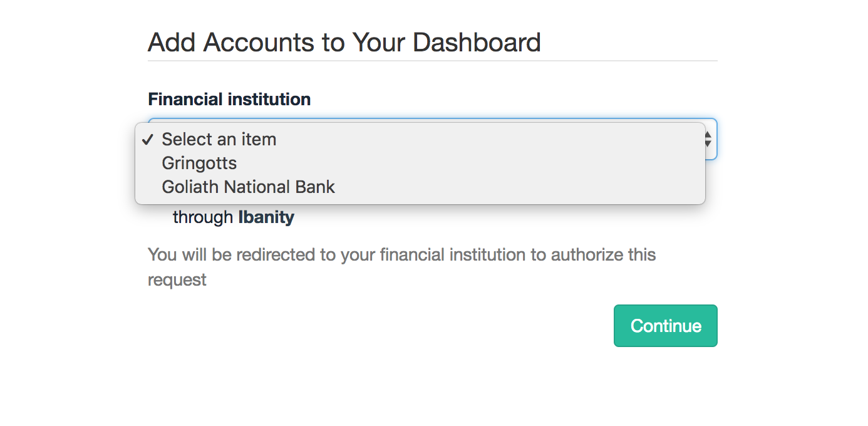Select the "Select an item" placeholder option
Viewport: 868px width, 426px height.
[x=219, y=139]
